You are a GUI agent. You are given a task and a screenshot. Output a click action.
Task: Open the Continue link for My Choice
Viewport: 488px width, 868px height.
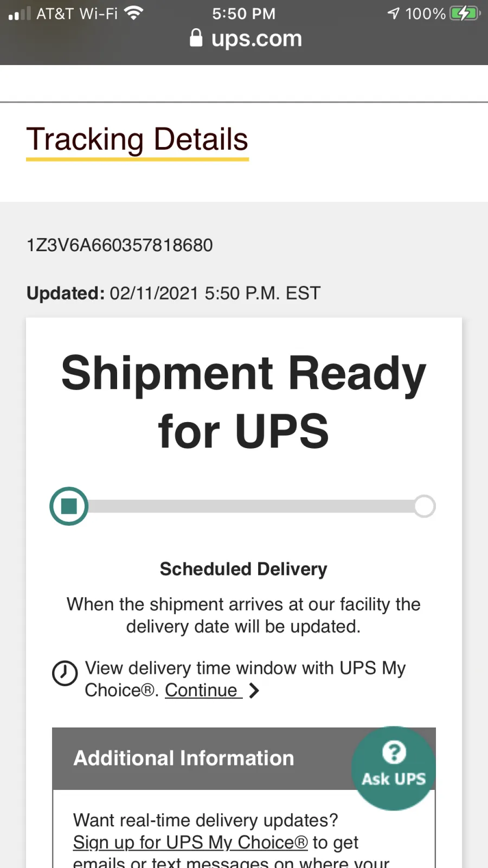tap(202, 691)
